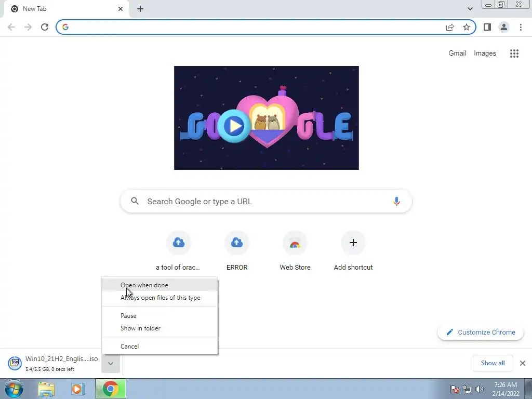Play the Google Doodle animation
This screenshot has height=399, width=532.
234,126
